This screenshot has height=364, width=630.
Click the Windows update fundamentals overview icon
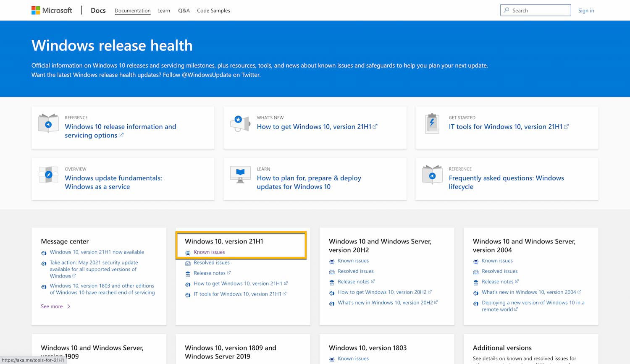pos(48,175)
